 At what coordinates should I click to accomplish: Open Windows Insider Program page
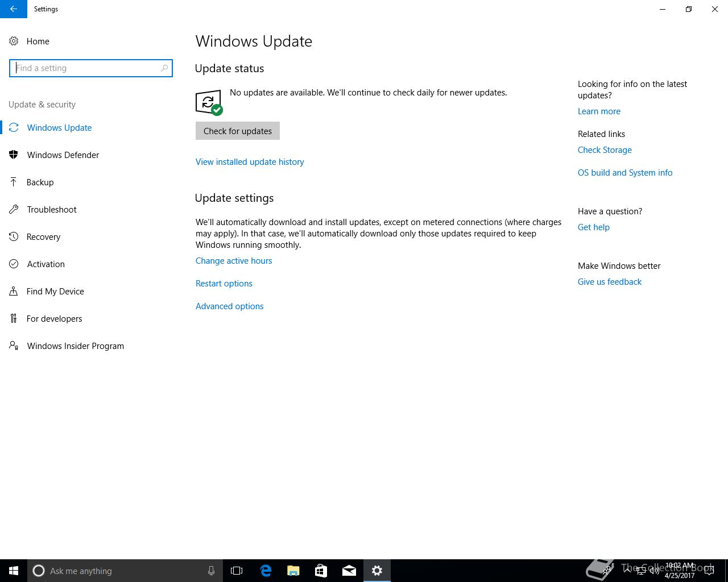(x=76, y=346)
